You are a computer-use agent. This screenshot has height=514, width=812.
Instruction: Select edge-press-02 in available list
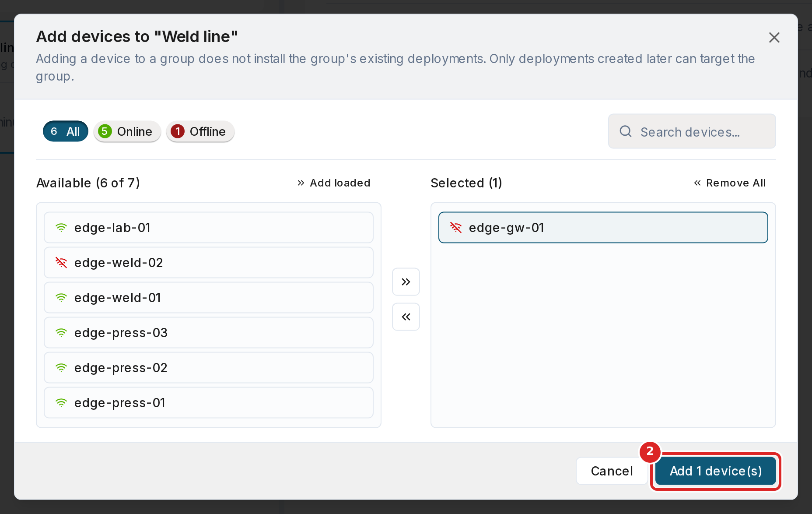click(209, 368)
